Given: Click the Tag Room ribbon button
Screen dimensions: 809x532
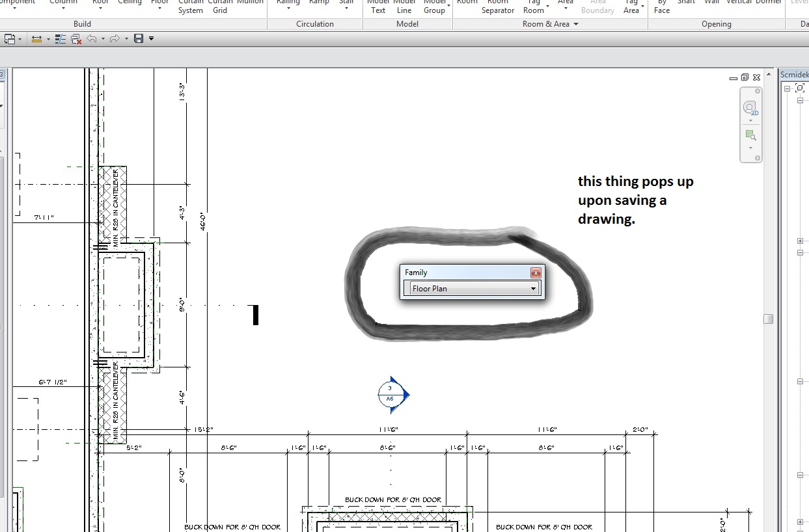Looking at the screenshot, I should [x=534, y=7].
